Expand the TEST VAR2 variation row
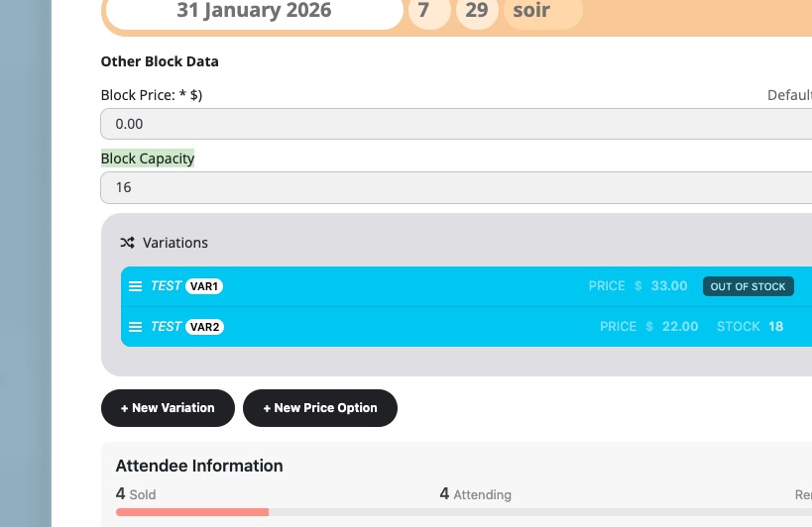This screenshot has height=527, width=812. pos(397,327)
